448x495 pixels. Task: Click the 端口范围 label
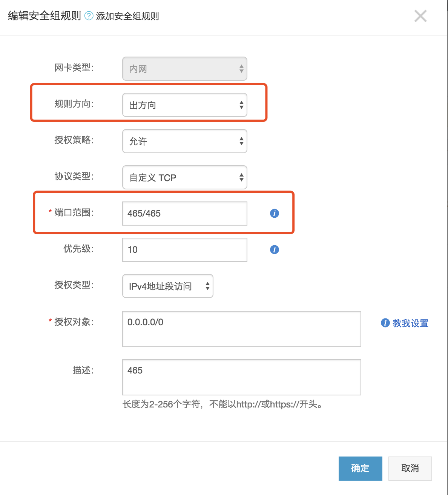click(x=74, y=212)
